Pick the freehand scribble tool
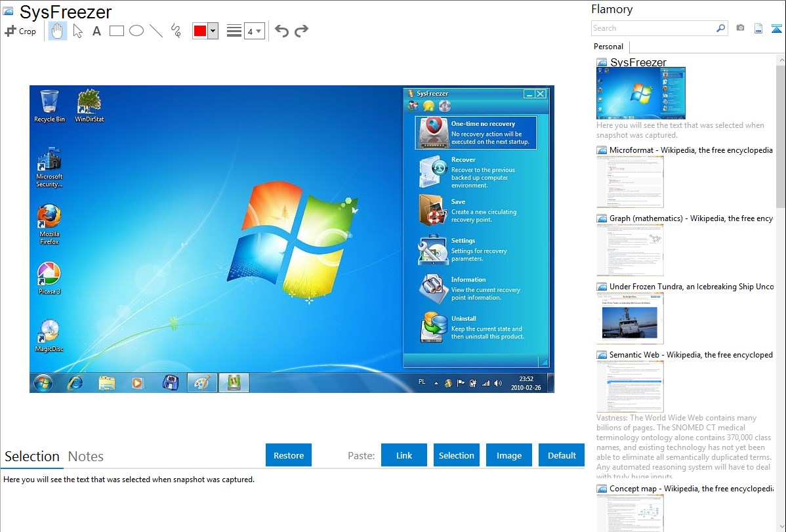786x532 pixels. coord(176,31)
